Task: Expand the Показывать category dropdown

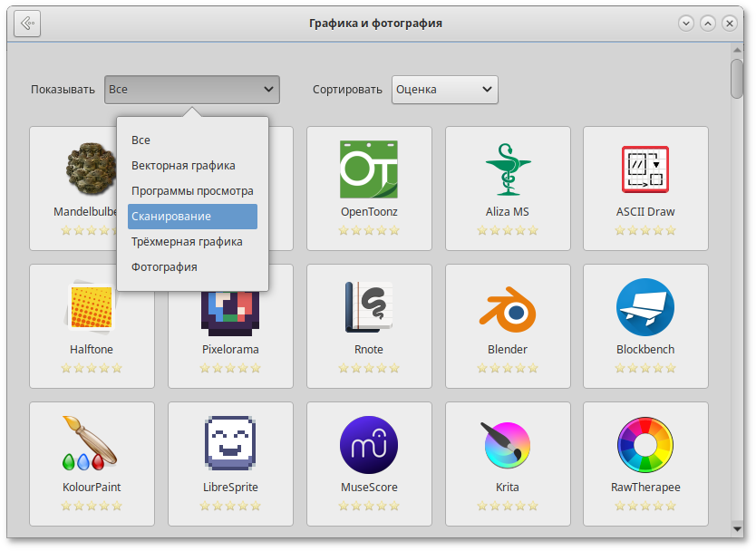Action: (x=191, y=89)
